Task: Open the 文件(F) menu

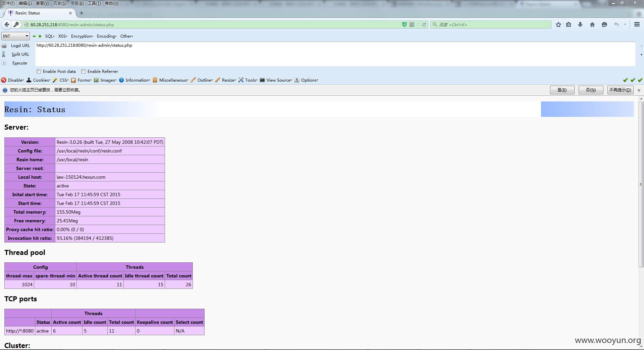Action: tap(8, 3)
